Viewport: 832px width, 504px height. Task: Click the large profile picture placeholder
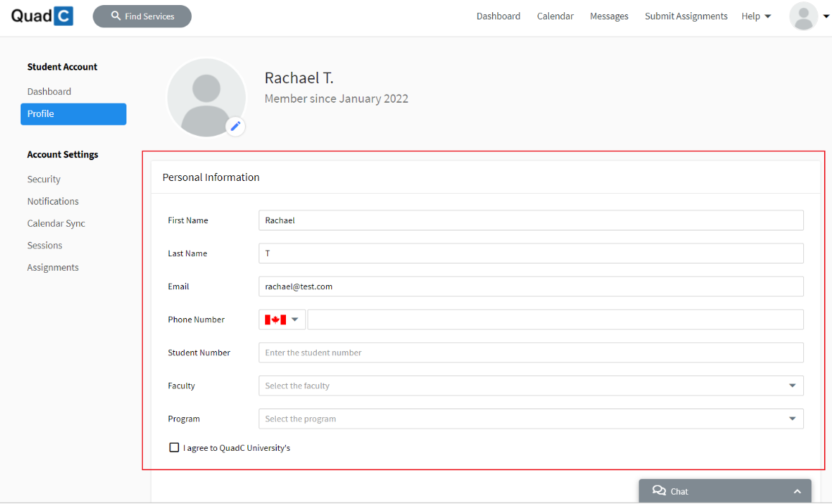pyautogui.click(x=206, y=98)
